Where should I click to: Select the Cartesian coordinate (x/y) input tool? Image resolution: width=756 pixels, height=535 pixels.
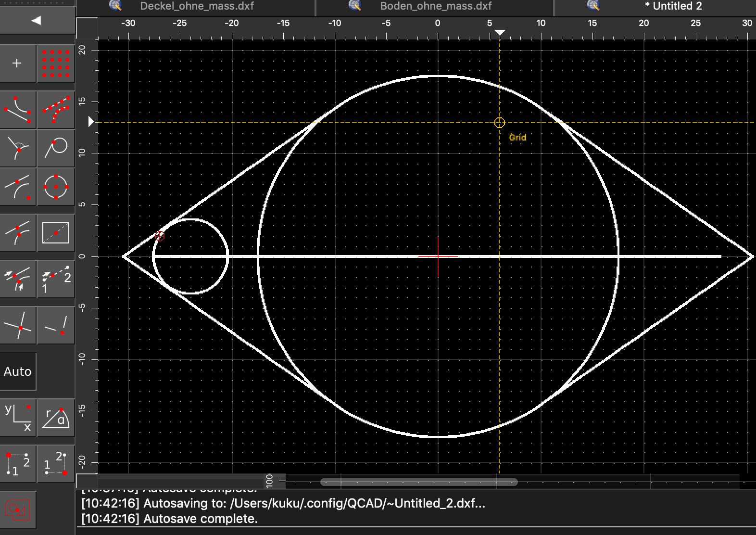[18, 418]
